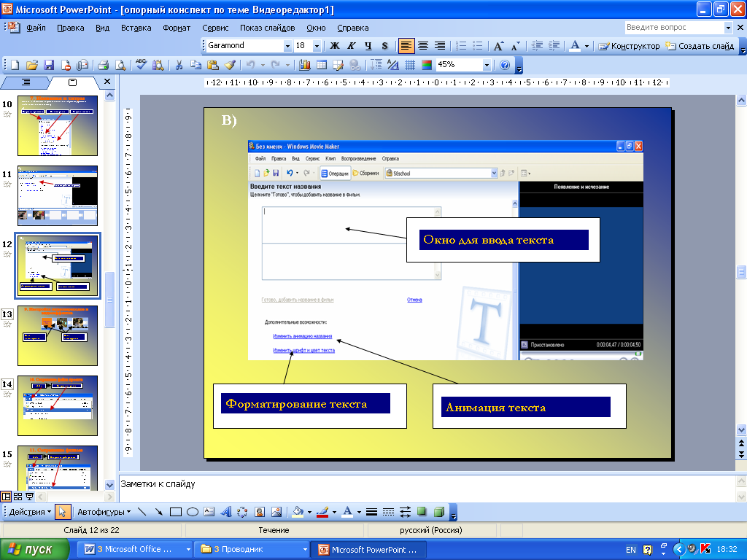Select the Arrow drawing tool
The image size is (747, 560).
158,512
